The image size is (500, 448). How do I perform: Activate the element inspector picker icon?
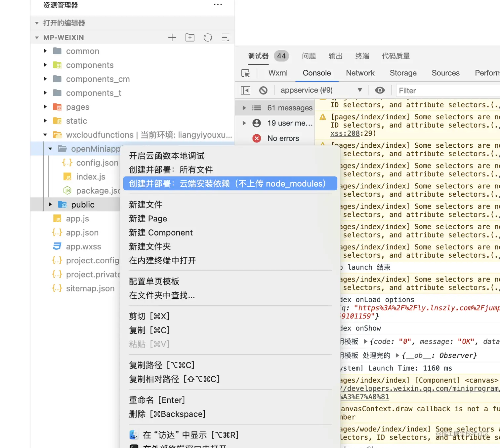[x=246, y=73]
